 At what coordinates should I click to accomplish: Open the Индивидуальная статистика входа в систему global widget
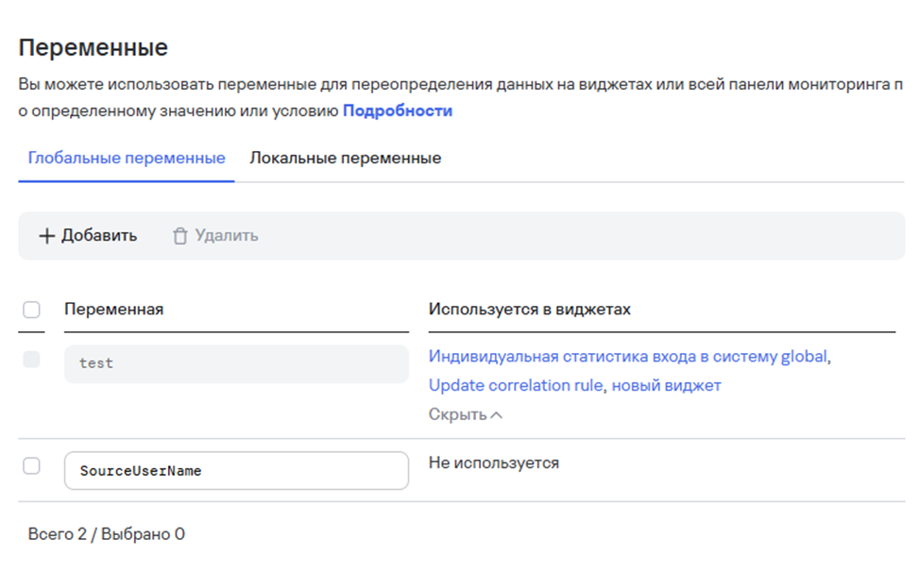click(627, 356)
